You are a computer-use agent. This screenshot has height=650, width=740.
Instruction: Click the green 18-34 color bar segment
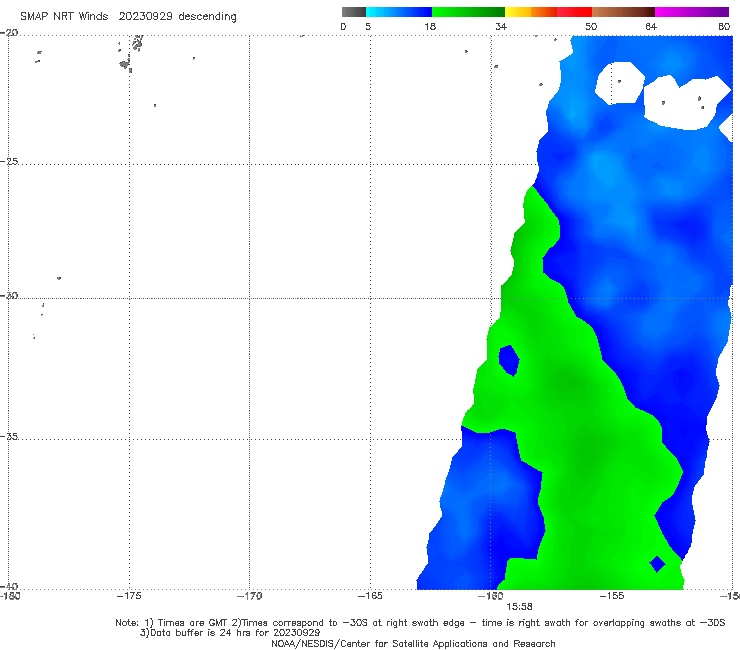[468, 12]
